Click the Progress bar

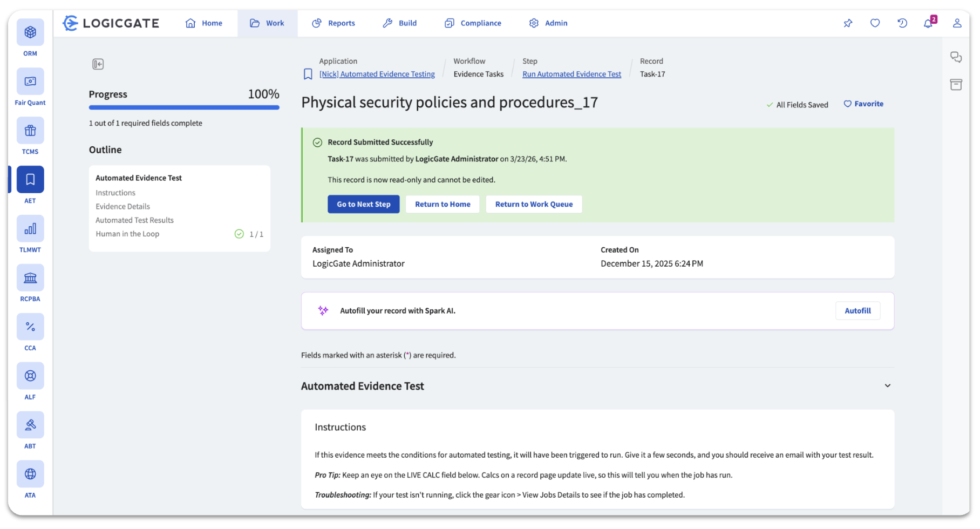tap(184, 108)
